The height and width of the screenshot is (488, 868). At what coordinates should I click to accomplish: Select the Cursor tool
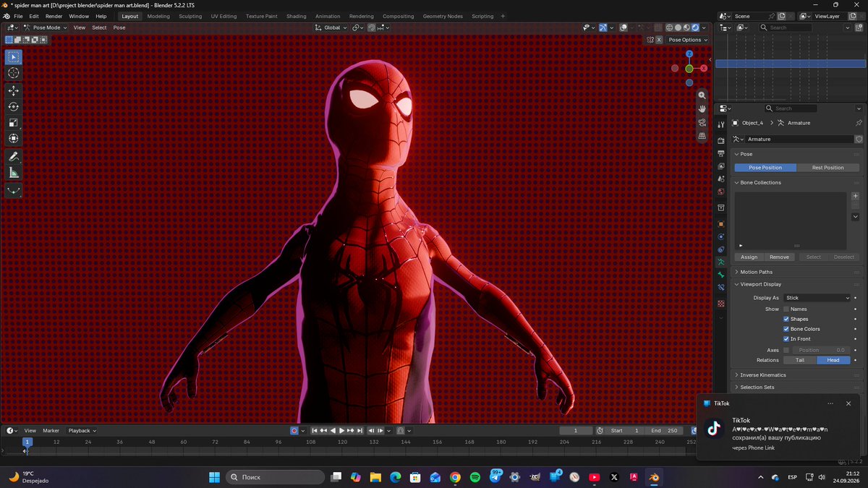pos(14,73)
